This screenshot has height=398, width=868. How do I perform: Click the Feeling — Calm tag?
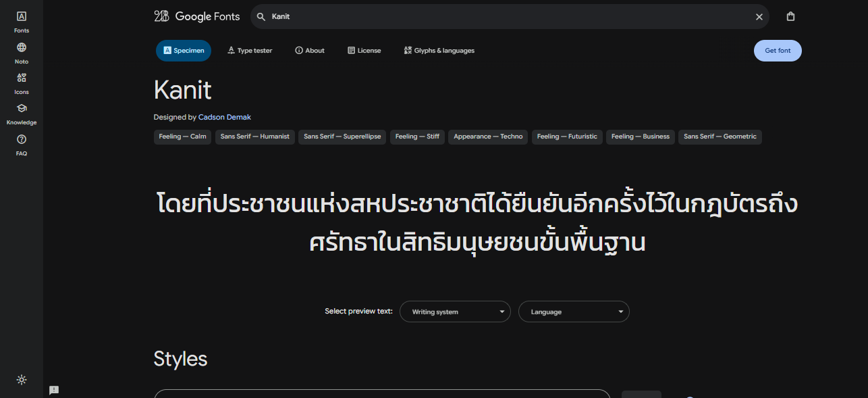point(182,136)
